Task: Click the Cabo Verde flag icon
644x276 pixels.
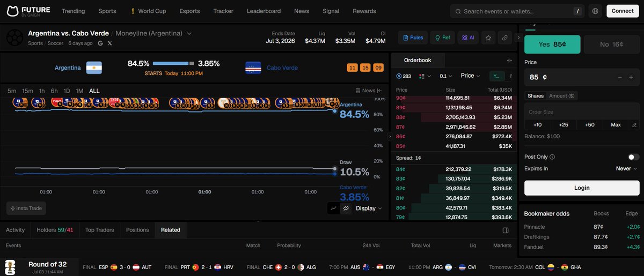Action: (x=253, y=68)
